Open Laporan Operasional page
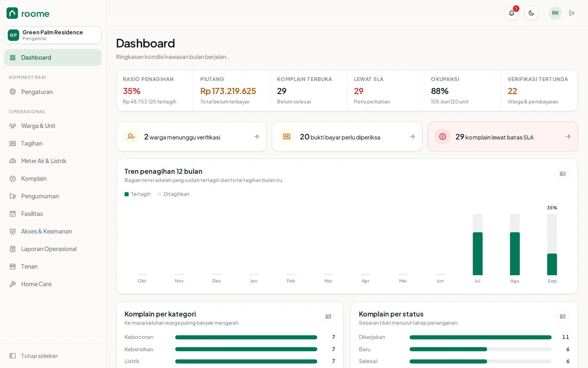Viewport: 588px width, 368px height. pyautogui.click(x=53, y=249)
